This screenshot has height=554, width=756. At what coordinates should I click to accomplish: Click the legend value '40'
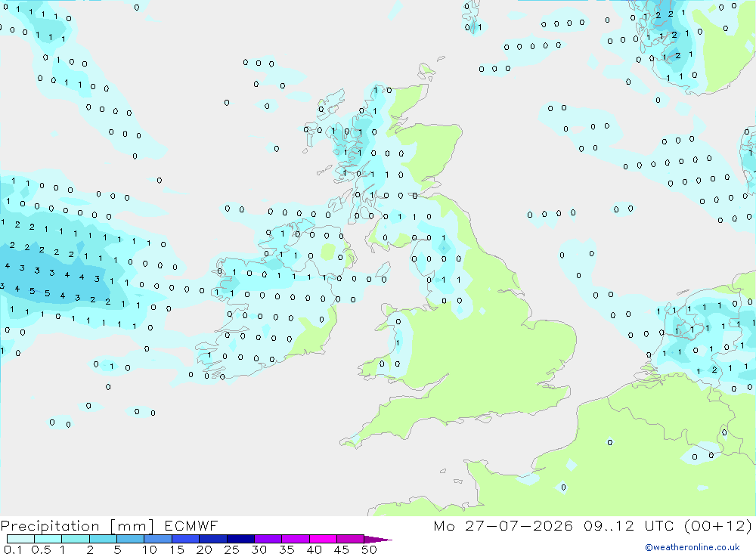tap(314, 549)
